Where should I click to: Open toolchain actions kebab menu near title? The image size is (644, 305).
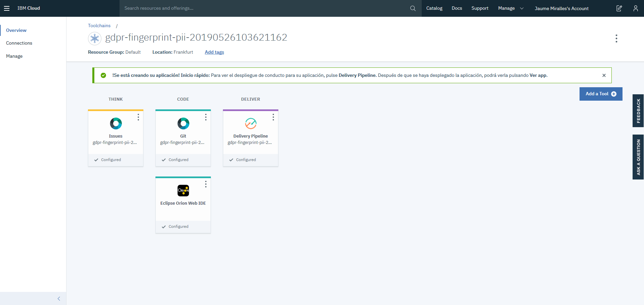tap(616, 39)
